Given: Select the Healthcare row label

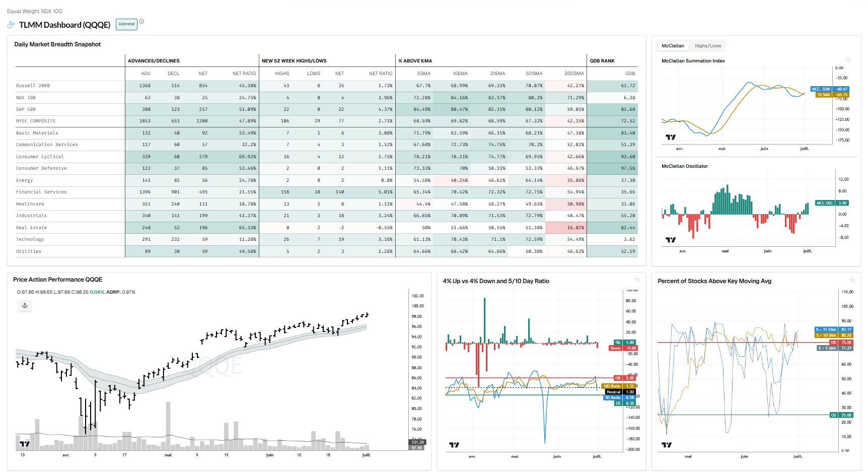Looking at the screenshot, I should pos(30,204).
